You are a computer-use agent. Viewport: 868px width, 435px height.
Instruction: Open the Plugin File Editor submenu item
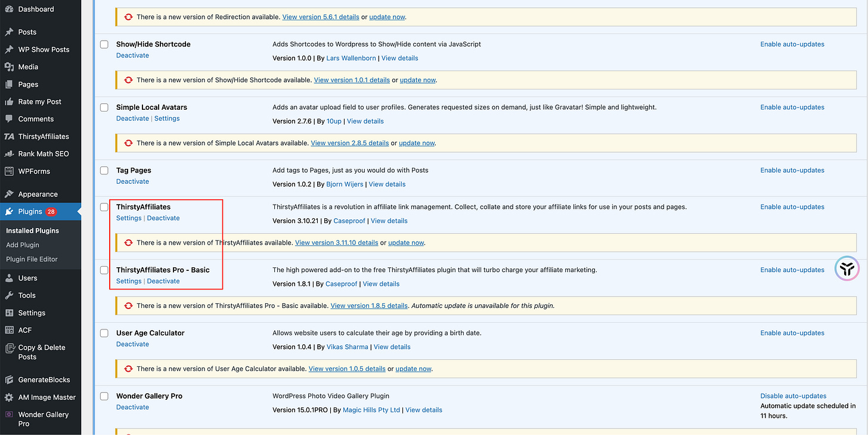[x=32, y=259]
